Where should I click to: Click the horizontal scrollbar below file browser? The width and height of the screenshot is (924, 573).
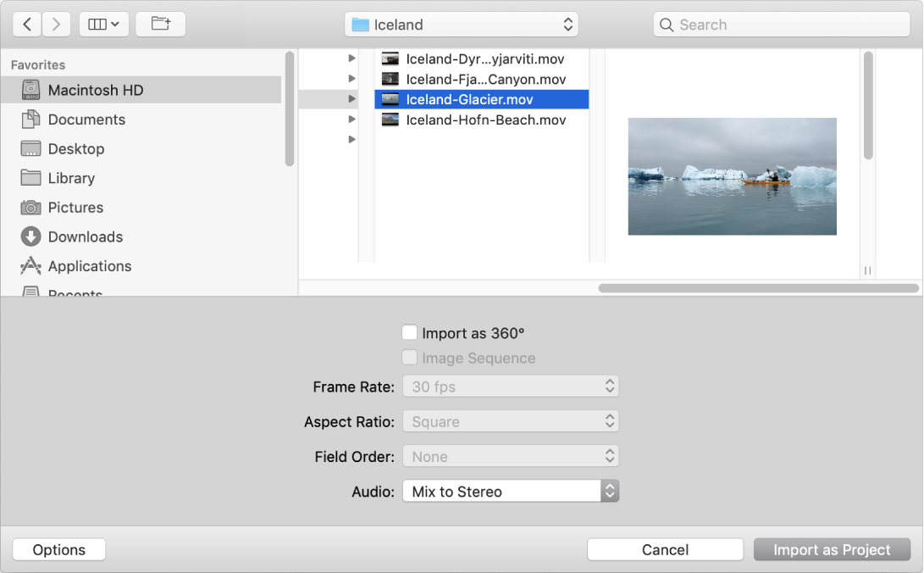[758, 288]
